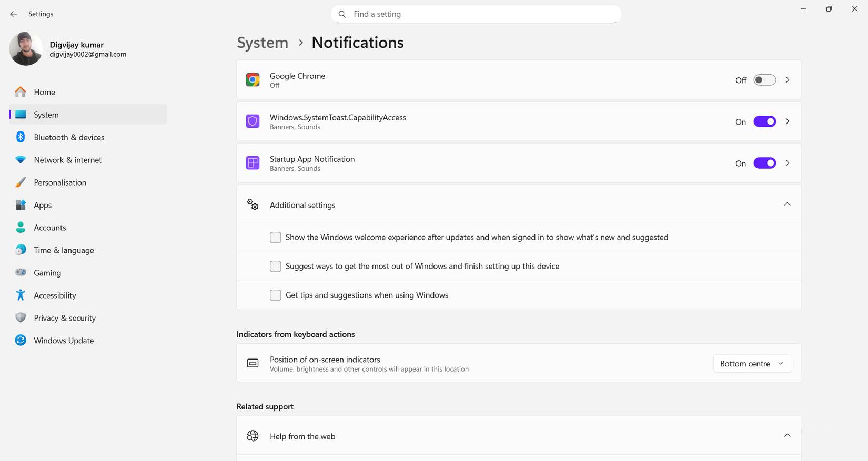Collapse the Help from the web section
868x461 pixels.
787,436
